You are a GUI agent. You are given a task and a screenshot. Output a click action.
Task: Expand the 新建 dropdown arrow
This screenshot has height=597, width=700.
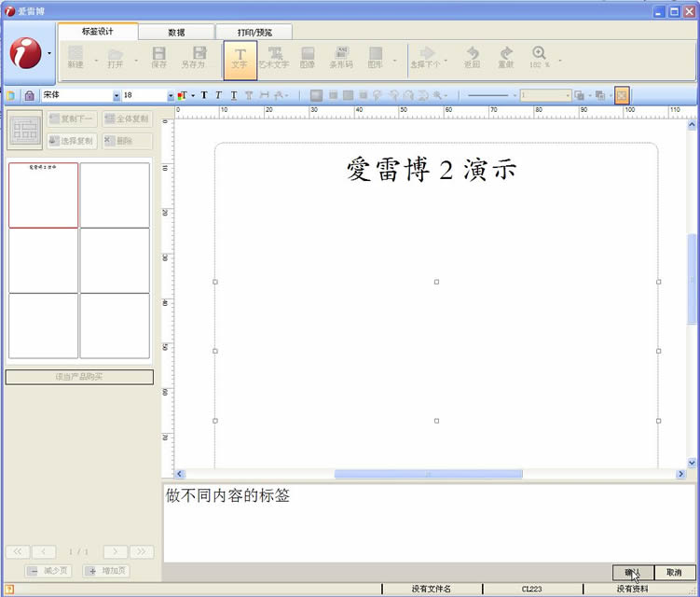point(96,60)
